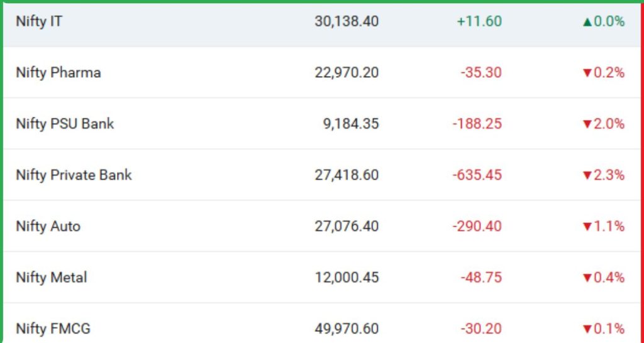Select the Nifty PSU Bank name

pos(65,124)
